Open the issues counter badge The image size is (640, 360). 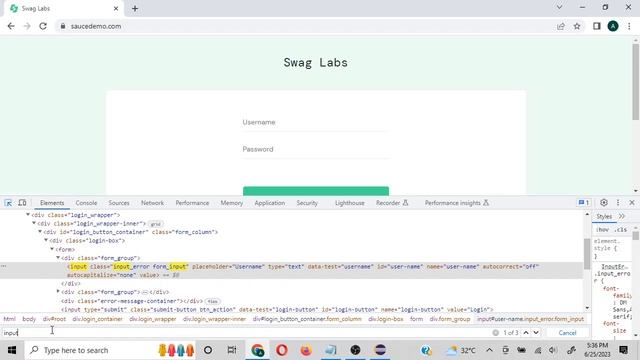584,203
